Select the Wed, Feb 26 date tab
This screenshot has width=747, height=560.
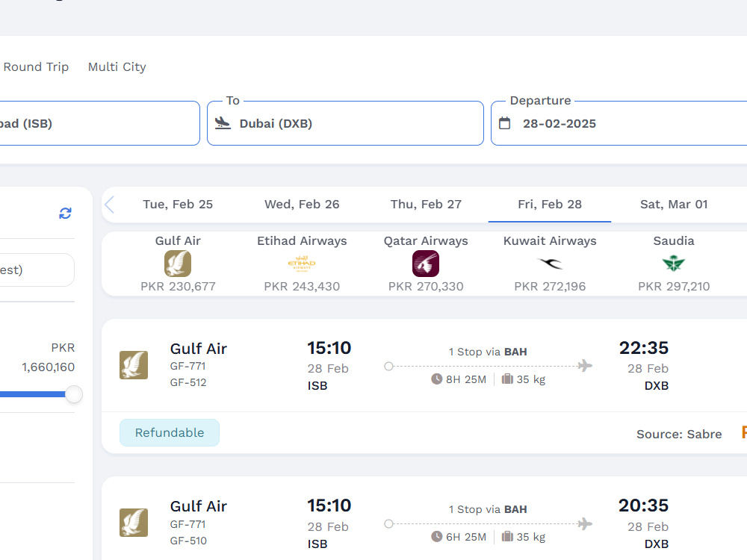pos(302,205)
